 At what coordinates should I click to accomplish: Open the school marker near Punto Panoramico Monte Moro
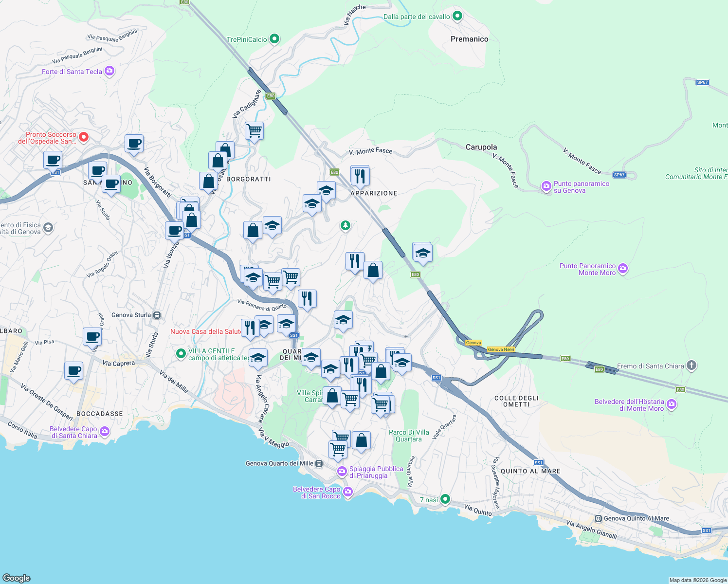(422, 252)
